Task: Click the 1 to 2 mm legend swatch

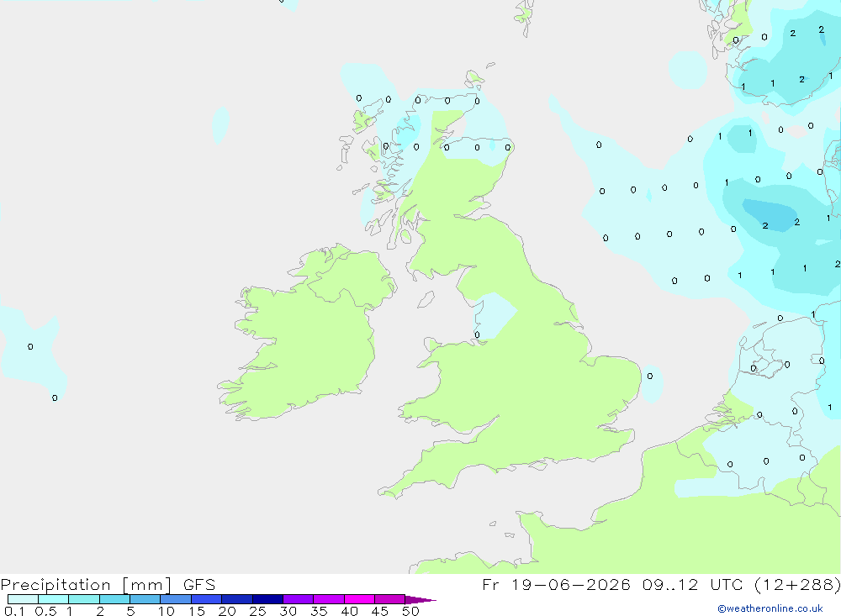Action: (84, 599)
